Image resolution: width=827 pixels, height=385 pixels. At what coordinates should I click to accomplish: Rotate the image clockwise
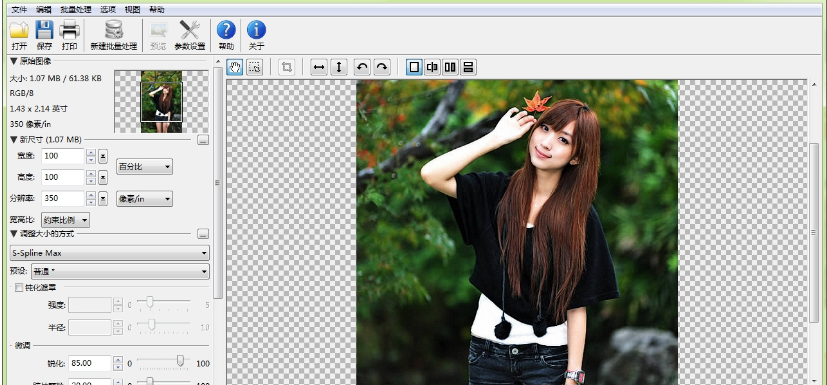[382, 68]
